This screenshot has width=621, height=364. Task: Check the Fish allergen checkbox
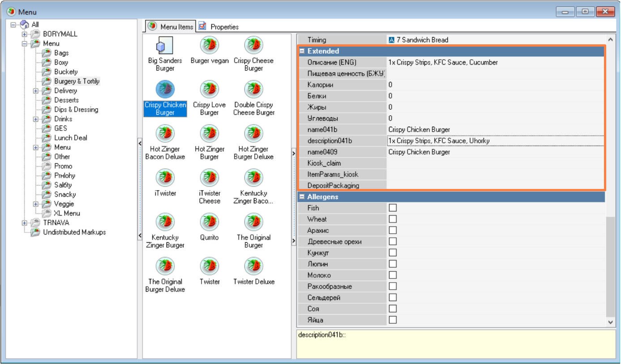[393, 208]
